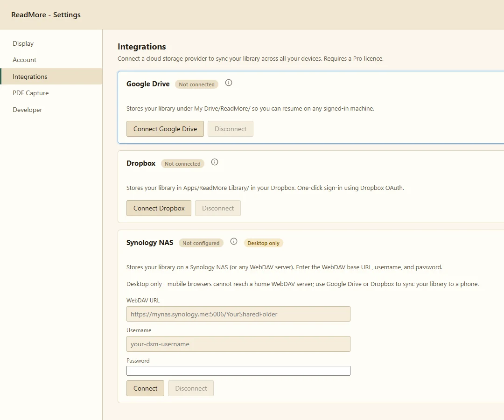
Task: Open info icon beside Synology NAS status
Action: [234, 241]
